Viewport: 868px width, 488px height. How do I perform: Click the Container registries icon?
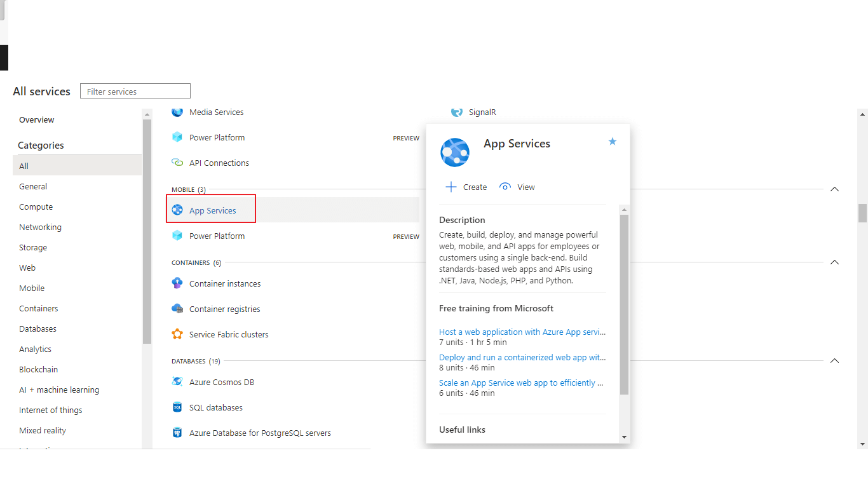177,309
